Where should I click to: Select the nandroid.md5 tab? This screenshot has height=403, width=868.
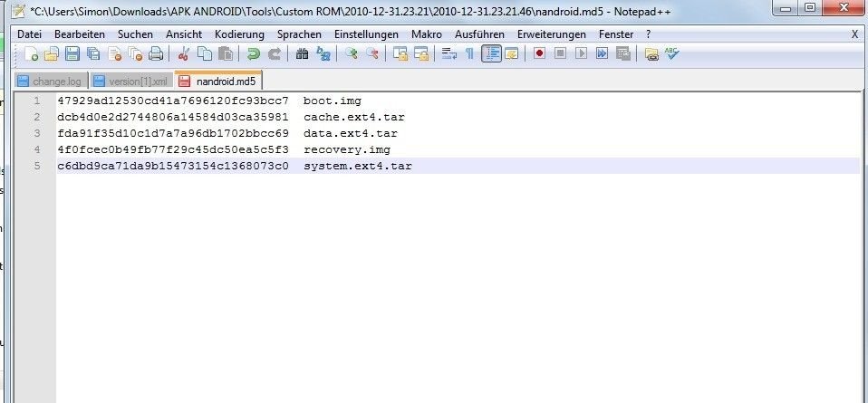click(218, 81)
